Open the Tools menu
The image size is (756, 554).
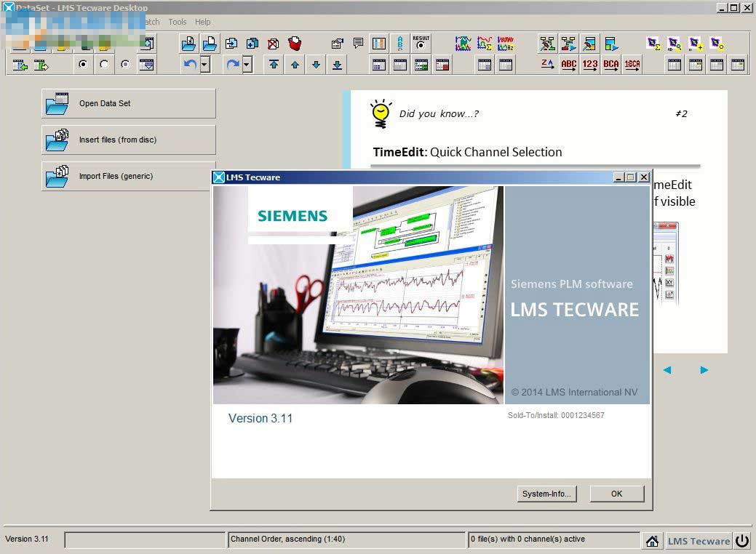178,22
